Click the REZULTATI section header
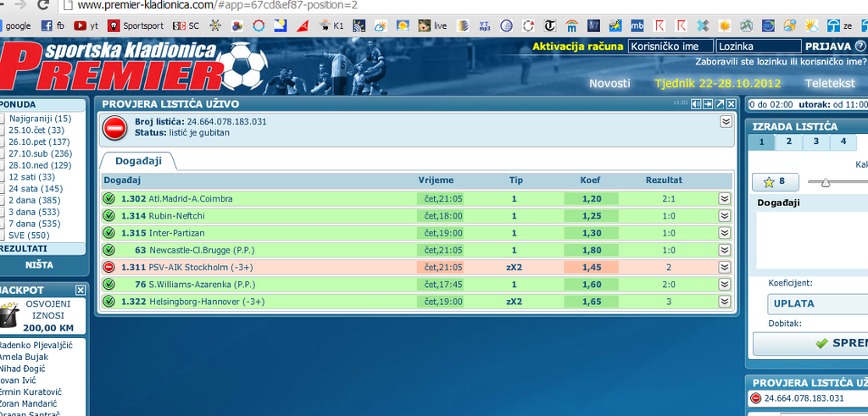The width and height of the screenshot is (868, 416). [x=42, y=249]
